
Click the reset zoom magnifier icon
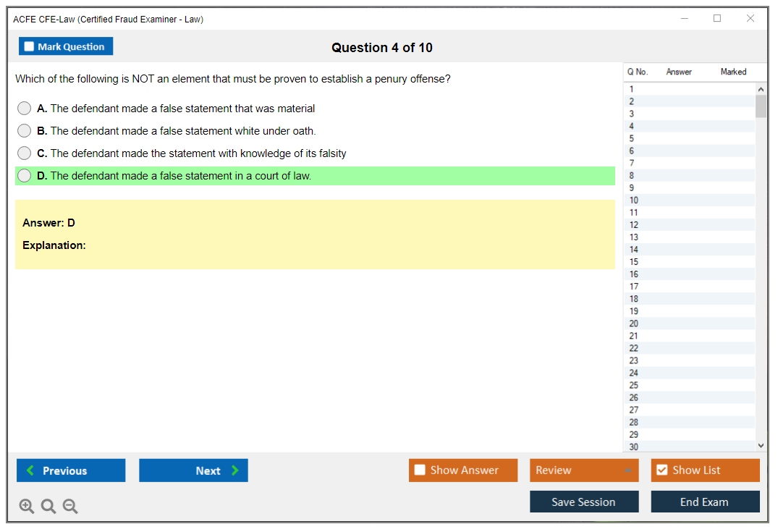[x=48, y=507]
